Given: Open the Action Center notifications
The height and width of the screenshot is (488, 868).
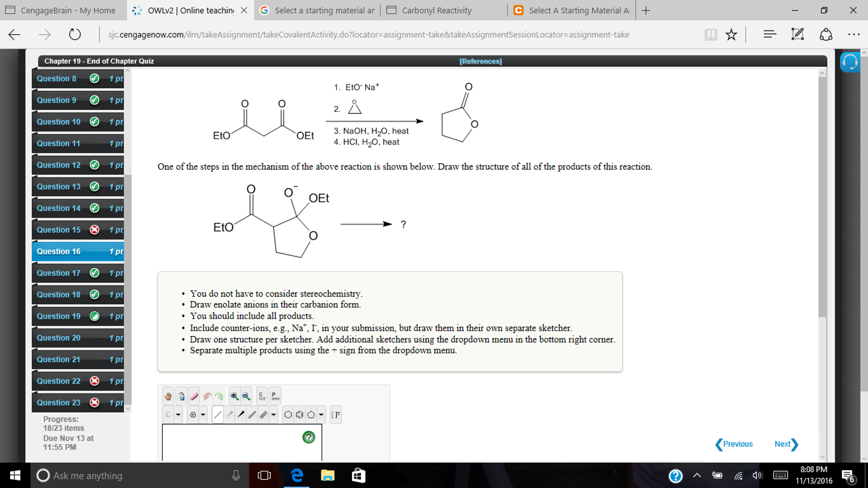Looking at the screenshot, I should point(848,476).
